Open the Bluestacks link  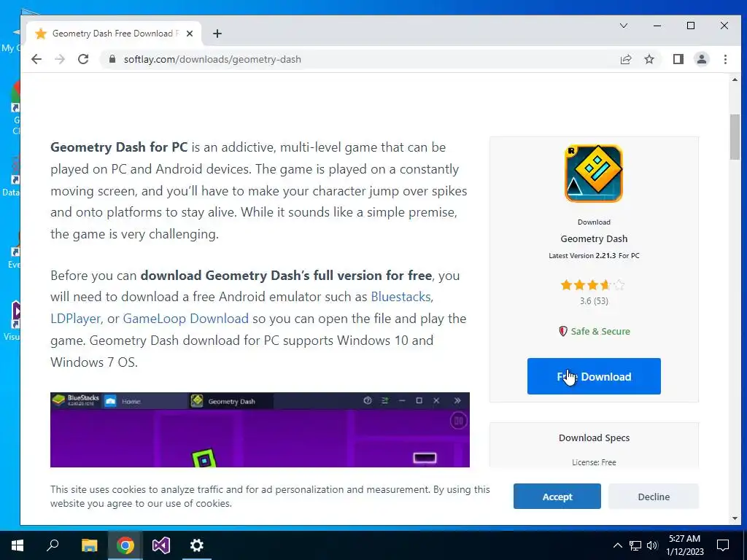point(400,297)
